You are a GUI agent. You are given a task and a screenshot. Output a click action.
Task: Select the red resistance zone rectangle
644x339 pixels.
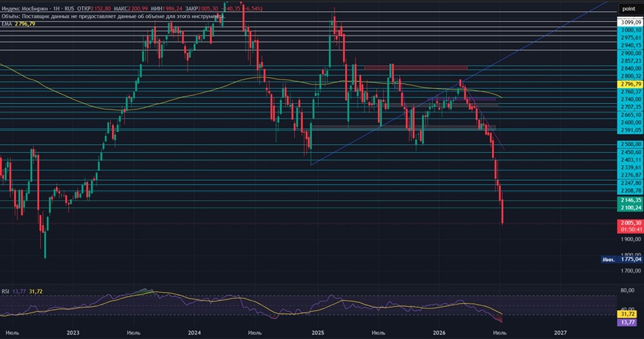415,68
